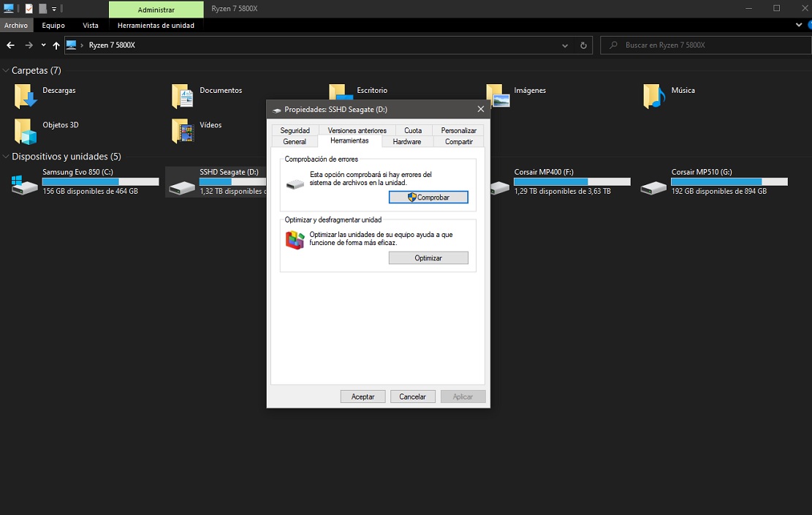The image size is (812, 515).
Task: Click the Buscar en Ryzen 7 5800X field
Action: tap(702, 45)
